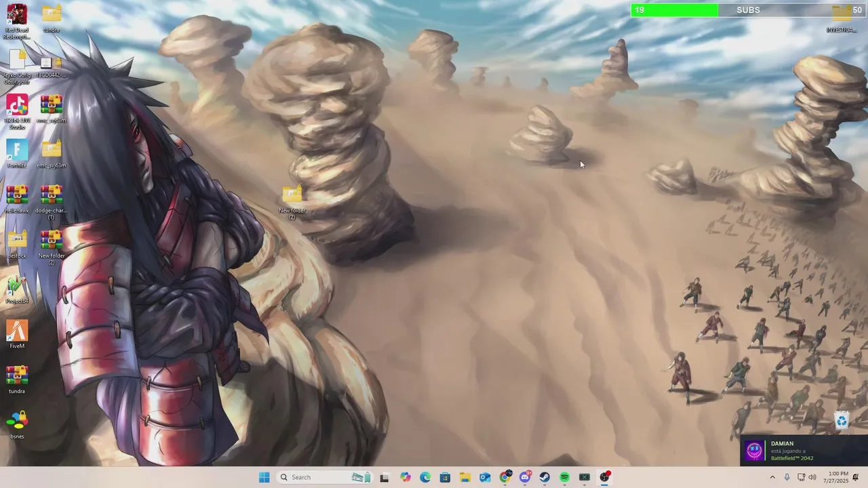Open the volume control in the tray
Viewport: 868px width, 488px height.
tap(812, 477)
